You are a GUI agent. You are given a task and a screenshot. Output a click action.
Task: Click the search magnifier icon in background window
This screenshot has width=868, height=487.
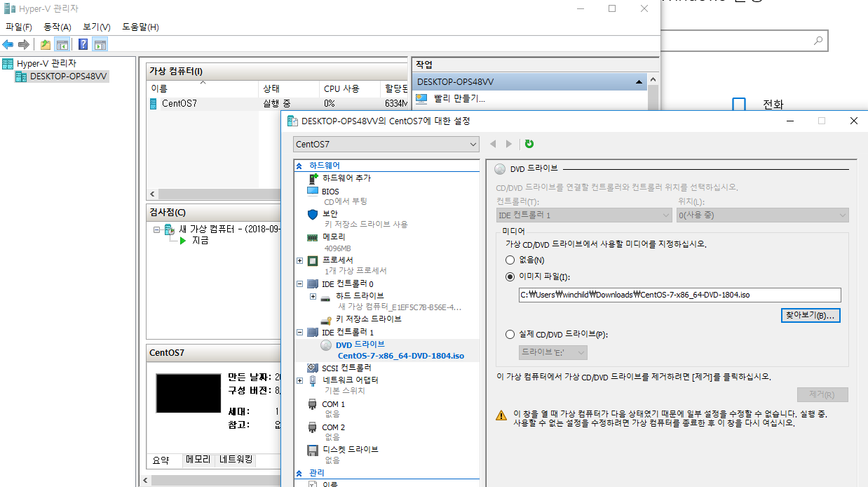(x=818, y=41)
